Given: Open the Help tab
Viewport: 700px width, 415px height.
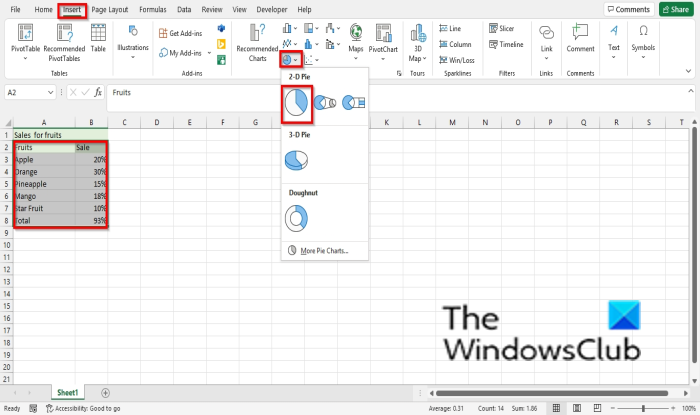Looking at the screenshot, I should tap(304, 9).
